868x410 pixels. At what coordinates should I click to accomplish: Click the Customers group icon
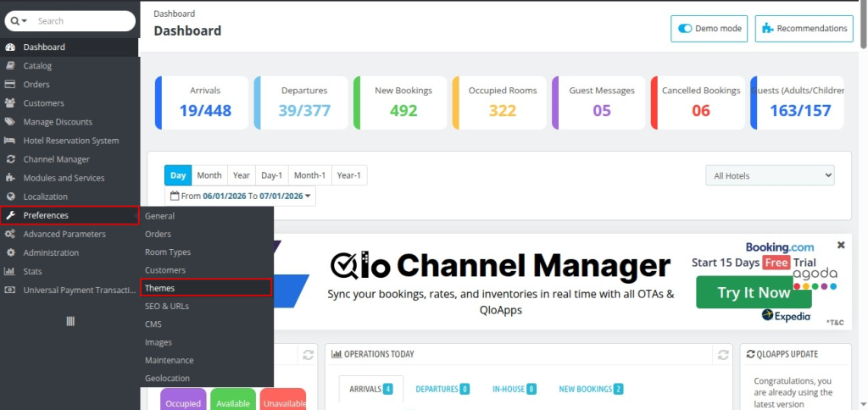pos(10,102)
